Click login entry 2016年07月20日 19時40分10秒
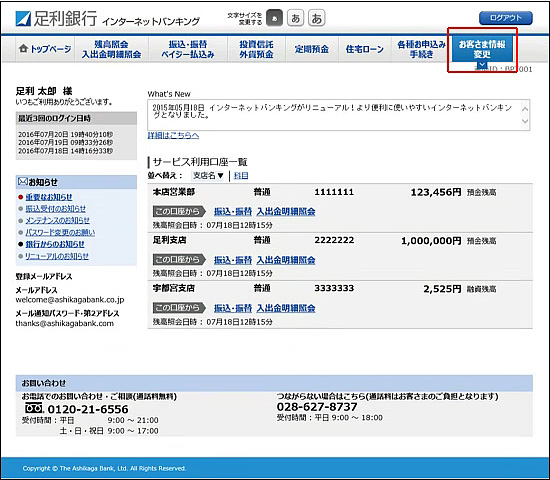550x480 pixels. 66,135
